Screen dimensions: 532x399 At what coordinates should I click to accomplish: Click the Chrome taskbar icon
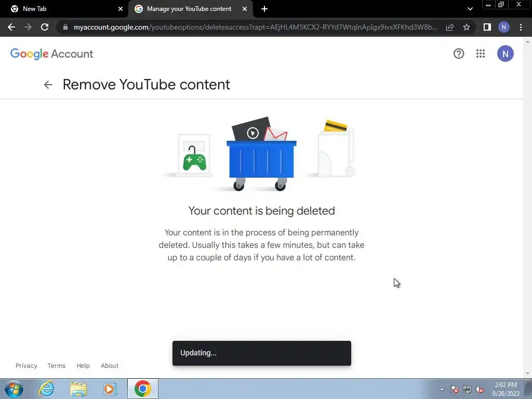[142, 389]
